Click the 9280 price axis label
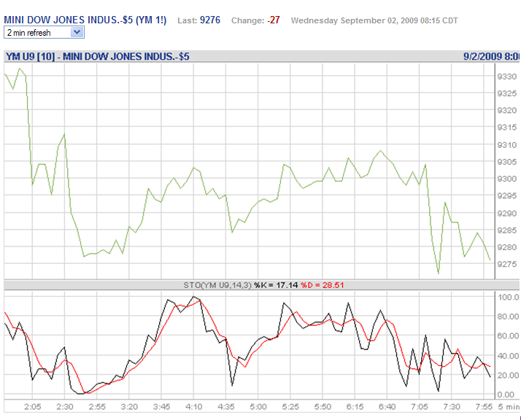 (x=507, y=247)
